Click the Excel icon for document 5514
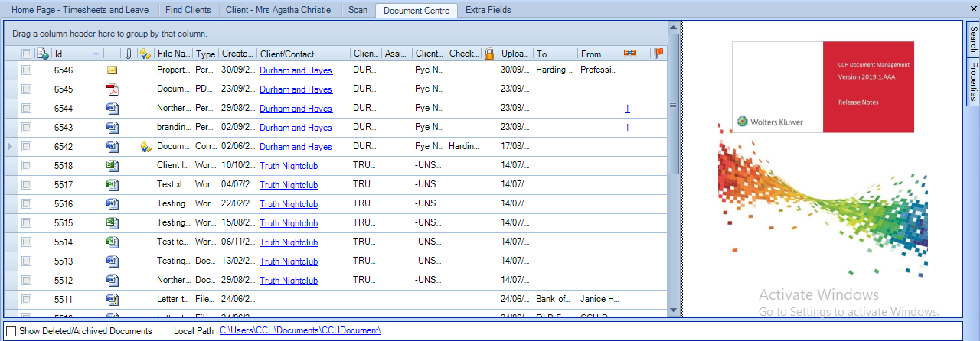This screenshot has width=980, height=341. pyautogui.click(x=112, y=242)
